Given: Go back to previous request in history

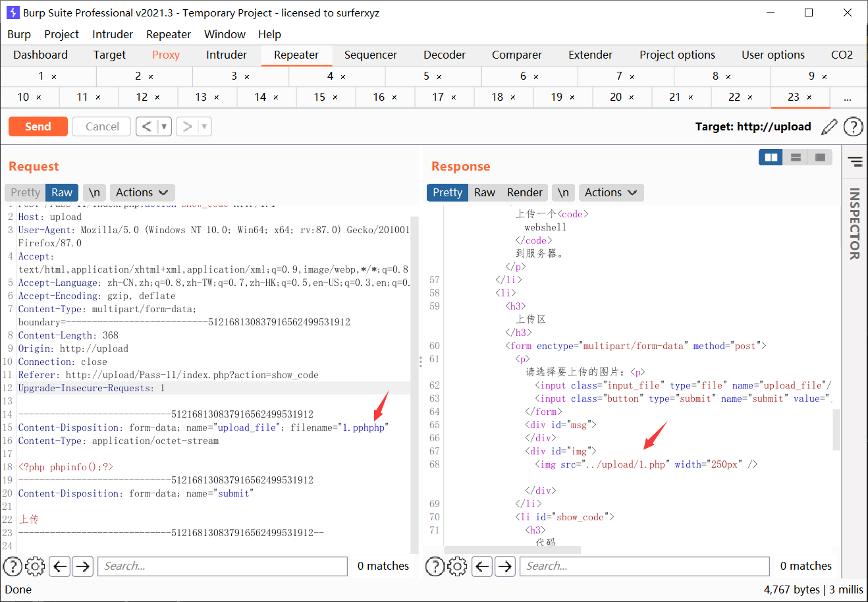Looking at the screenshot, I should click(147, 126).
